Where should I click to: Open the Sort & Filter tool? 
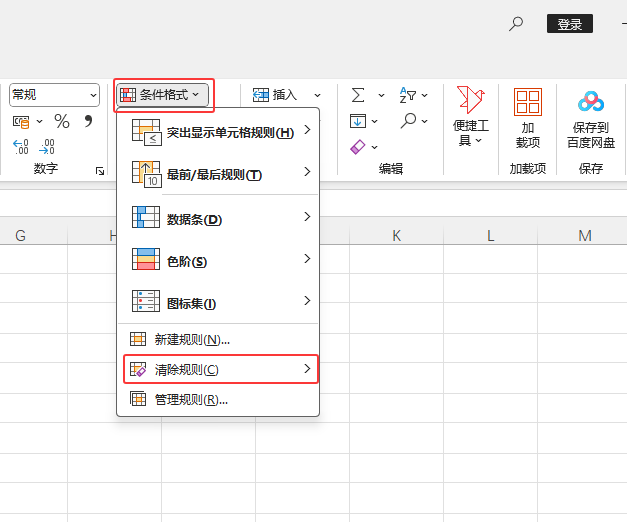[x=408, y=94]
